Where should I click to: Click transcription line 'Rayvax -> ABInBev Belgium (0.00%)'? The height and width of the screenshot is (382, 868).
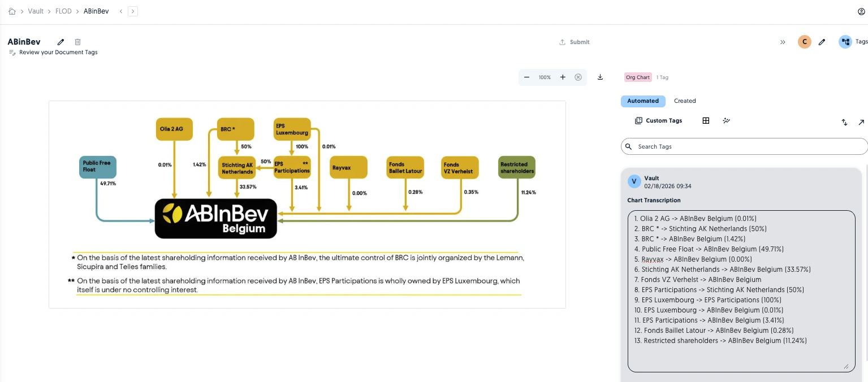(x=693, y=259)
